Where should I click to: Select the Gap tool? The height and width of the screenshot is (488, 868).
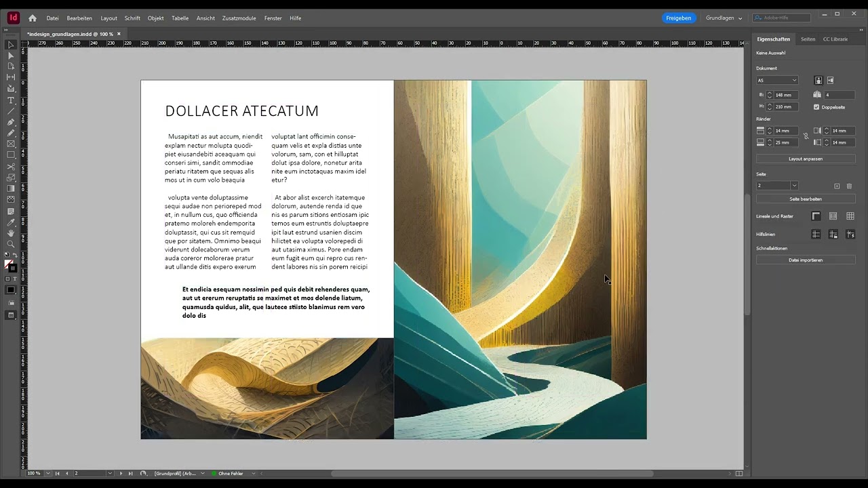coord(11,77)
